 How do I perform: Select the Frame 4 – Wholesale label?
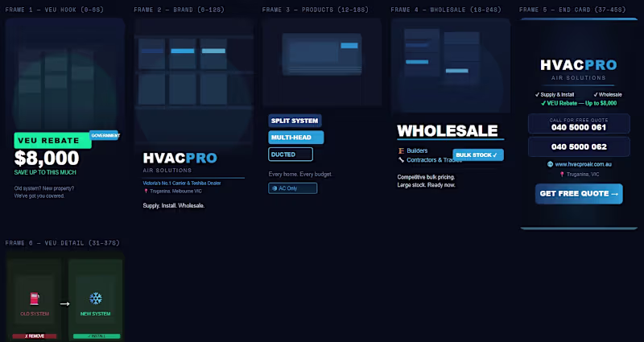click(445, 10)
